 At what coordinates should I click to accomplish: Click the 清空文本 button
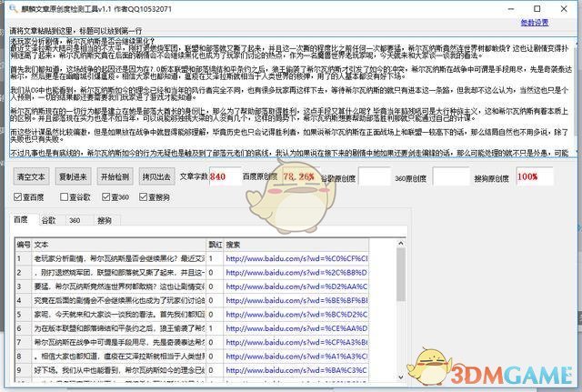click(x=31, y=176)
